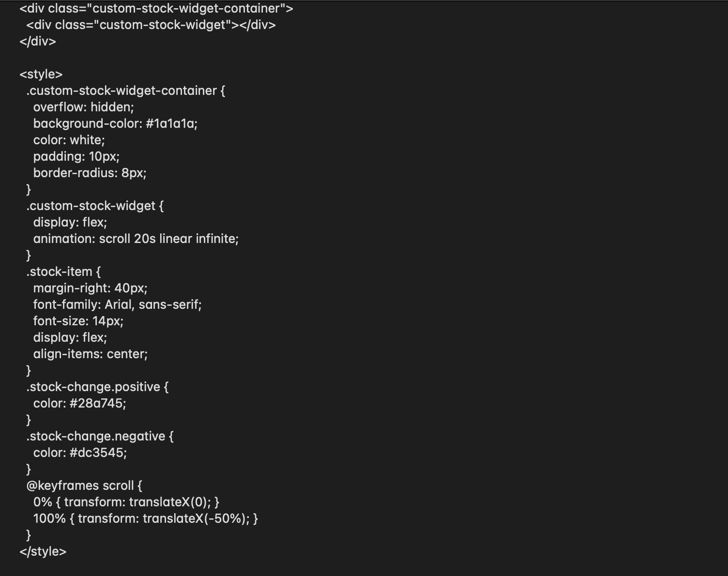Click the .stock-item selector line
The height and width of the screenshot is (576, 728).
63,272
